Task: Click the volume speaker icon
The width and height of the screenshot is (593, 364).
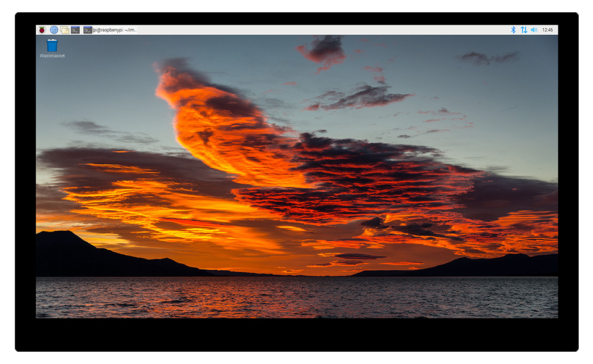Action: (x=534, y=30)
